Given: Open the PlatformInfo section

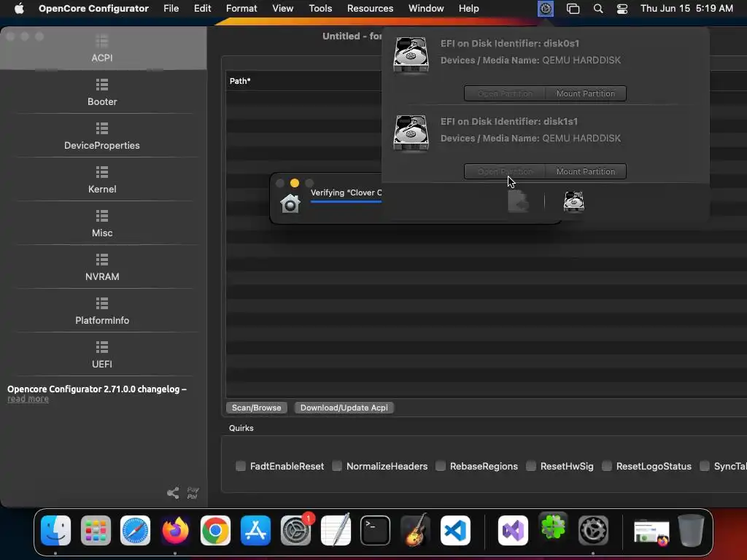Looking at the screenshot, I should tap(102, 311).
